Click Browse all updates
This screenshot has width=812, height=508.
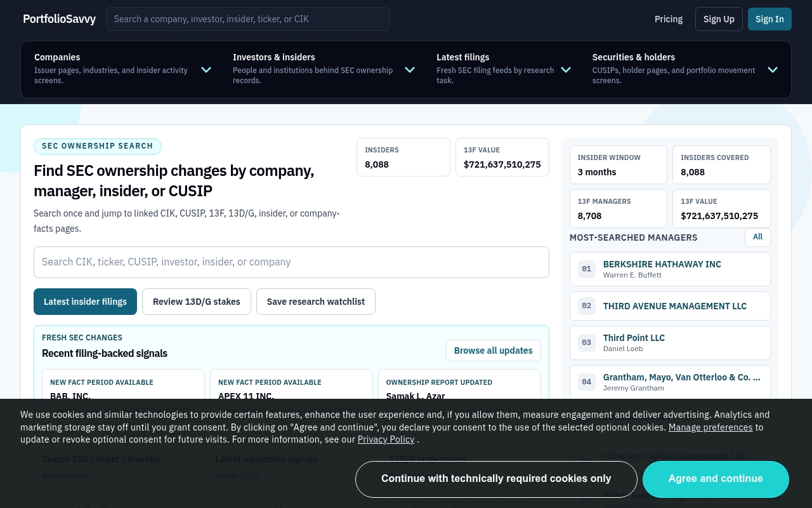494,351
